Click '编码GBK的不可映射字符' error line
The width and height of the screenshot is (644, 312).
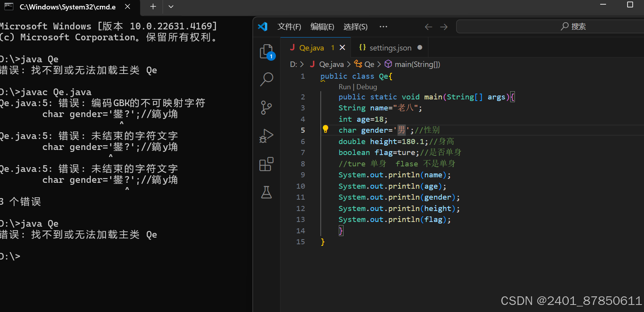(148, 103)
